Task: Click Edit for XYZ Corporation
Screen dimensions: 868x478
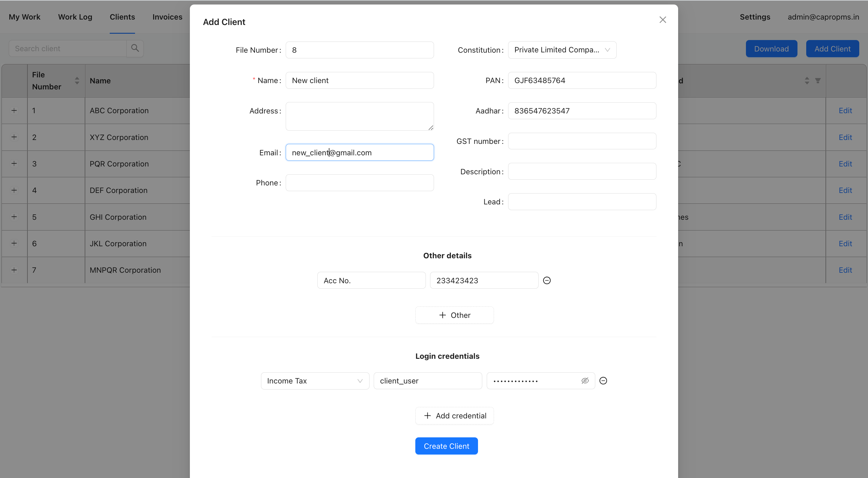Action: [845, 137]
